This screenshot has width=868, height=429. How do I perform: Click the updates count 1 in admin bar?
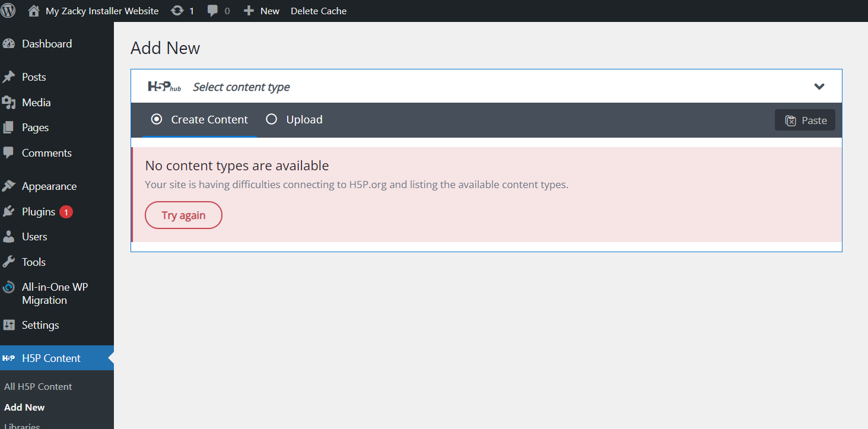pyautogui.click(x=191, y=11)
